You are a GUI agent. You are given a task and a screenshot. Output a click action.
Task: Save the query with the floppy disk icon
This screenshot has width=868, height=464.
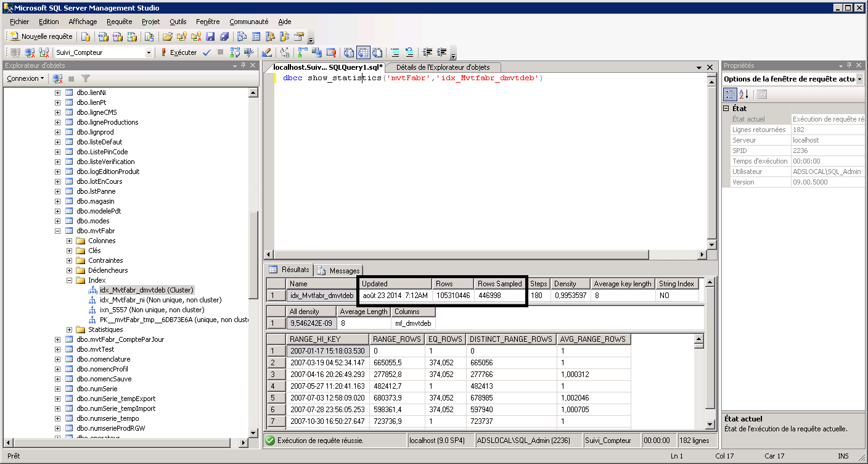pyautogui.click(x=210, y=36)
